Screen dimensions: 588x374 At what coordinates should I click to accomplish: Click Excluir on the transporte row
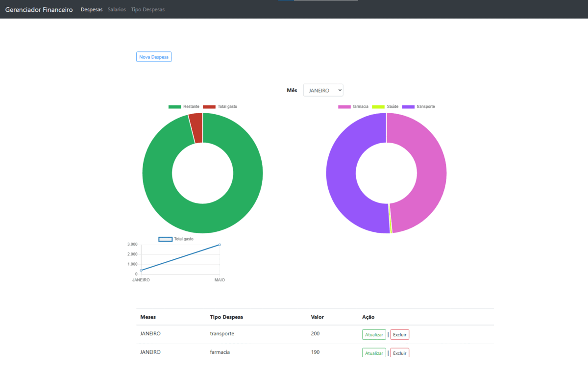point(399,334)
